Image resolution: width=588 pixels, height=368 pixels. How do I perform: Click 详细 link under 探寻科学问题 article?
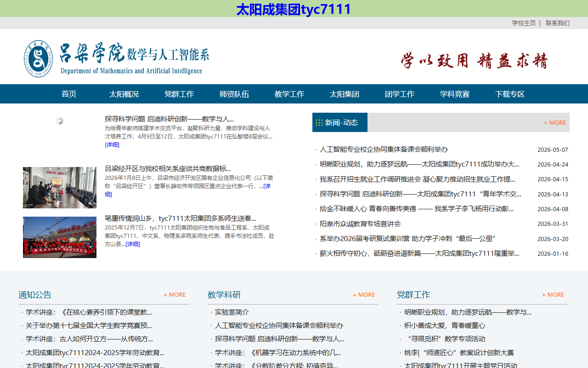point(112,144)
